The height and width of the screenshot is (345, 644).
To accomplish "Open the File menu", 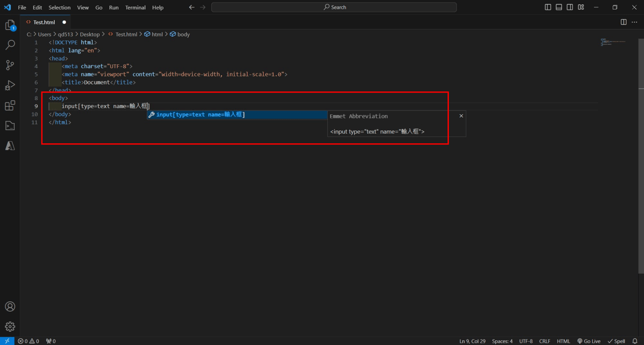I will point(22,7).
